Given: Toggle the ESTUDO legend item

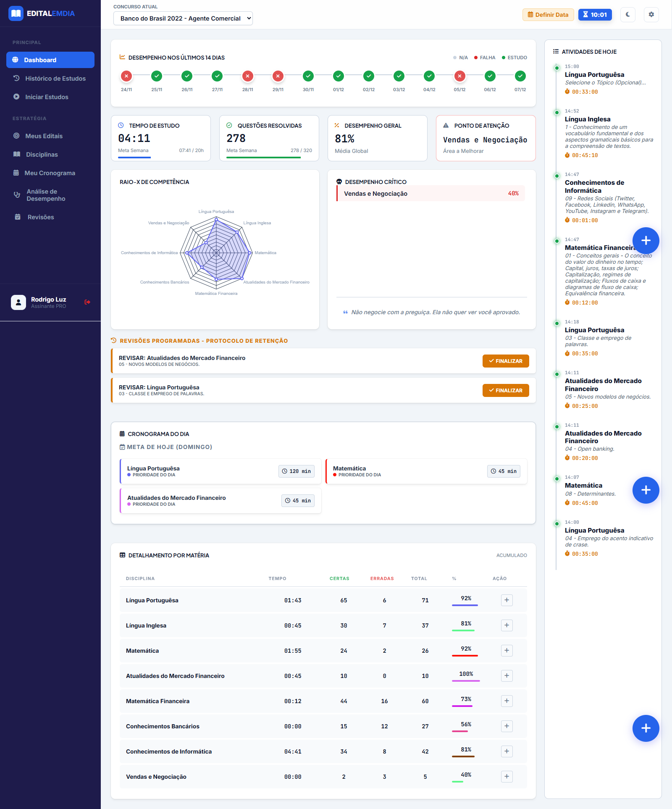Looking at the screenshot, I should click(x=514, y=58).
